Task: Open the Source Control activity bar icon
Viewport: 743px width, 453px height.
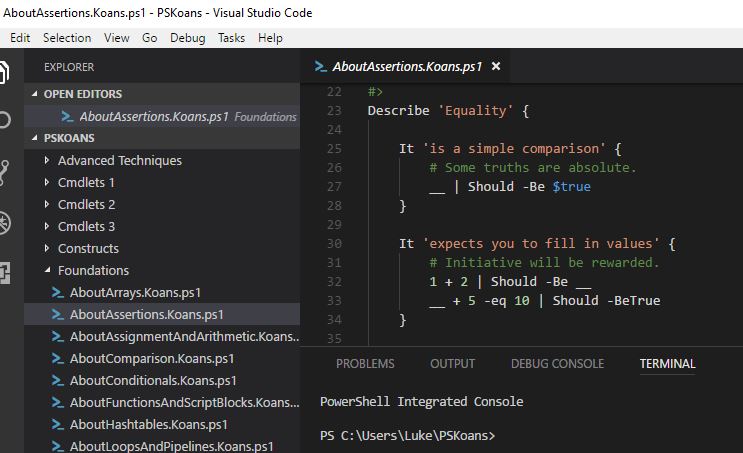Action: pos(4,172)
